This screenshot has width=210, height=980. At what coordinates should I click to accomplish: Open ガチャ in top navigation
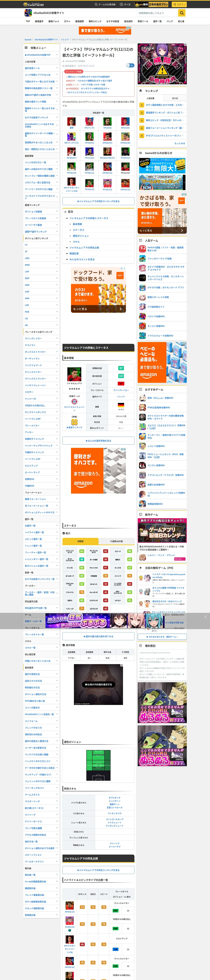(x=67, y=21)
